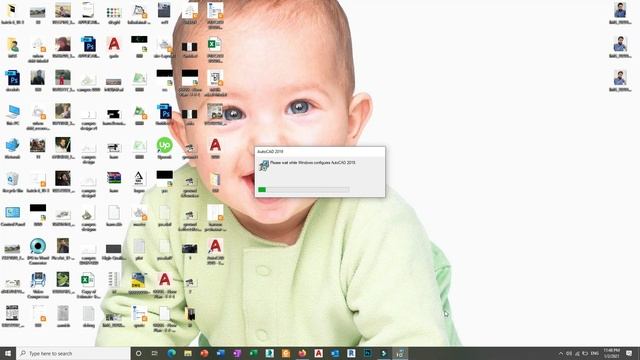Image resolution: width=640 pixels, height=360 pixels.
Task: Launch Microsoft Edge from the taskbar
Action: 171,353
